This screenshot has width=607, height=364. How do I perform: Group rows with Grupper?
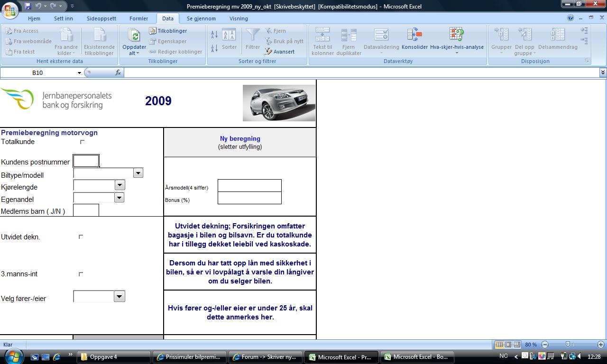tap(501, 41)
